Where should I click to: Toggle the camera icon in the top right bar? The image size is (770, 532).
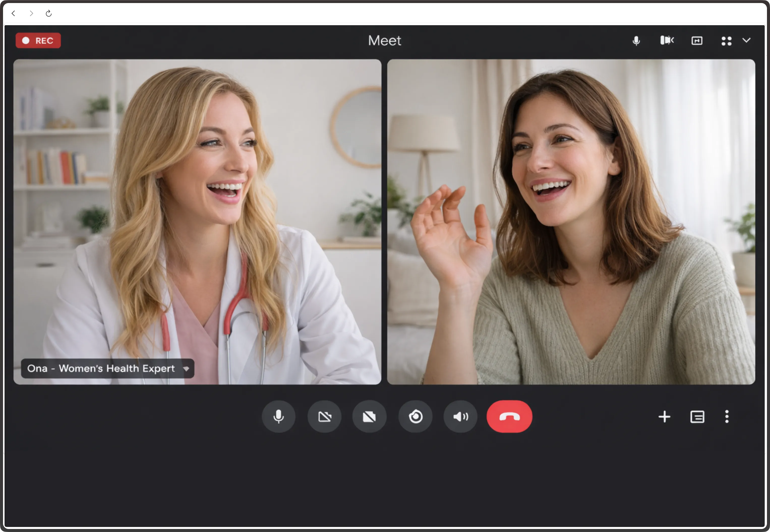click(x=667, y=40)
